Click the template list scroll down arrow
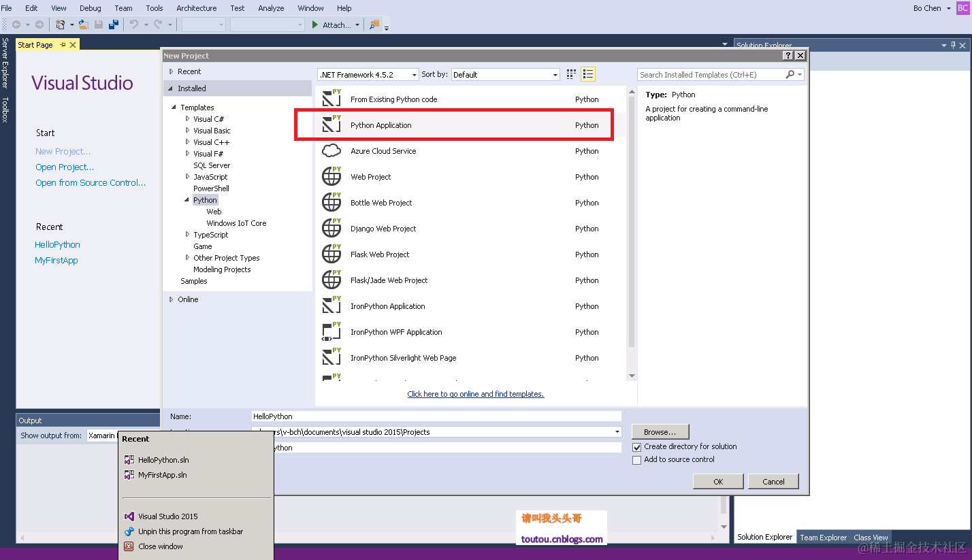This screenshot has width=972, height=560. click(632, 376)
